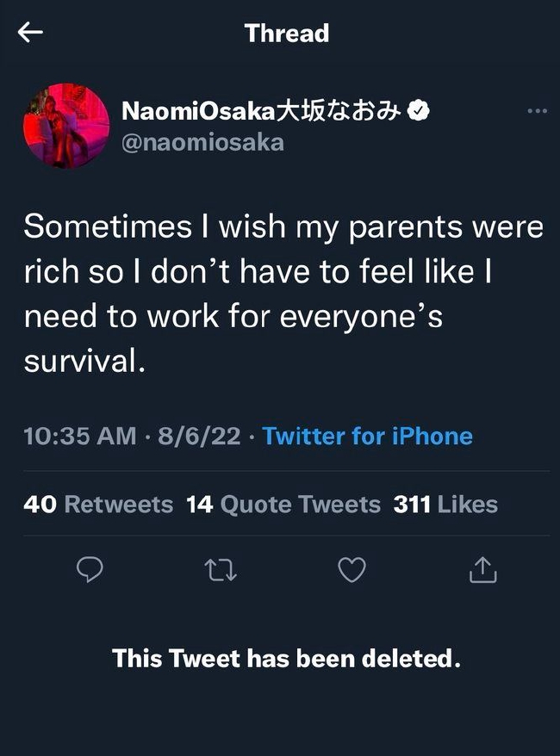Show the 311 Likes list

coord(445,504)
